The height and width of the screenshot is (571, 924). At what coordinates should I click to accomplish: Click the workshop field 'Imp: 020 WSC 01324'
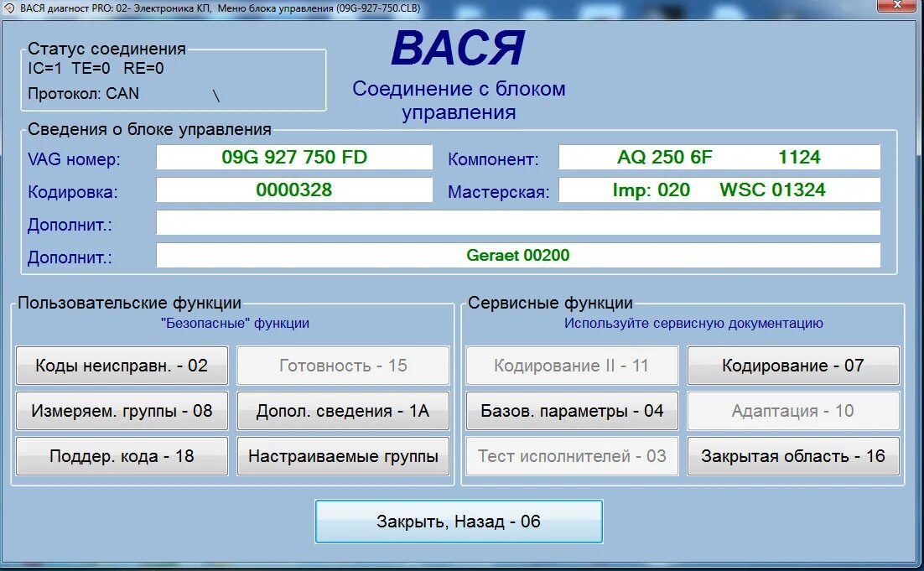coord(719,189)
